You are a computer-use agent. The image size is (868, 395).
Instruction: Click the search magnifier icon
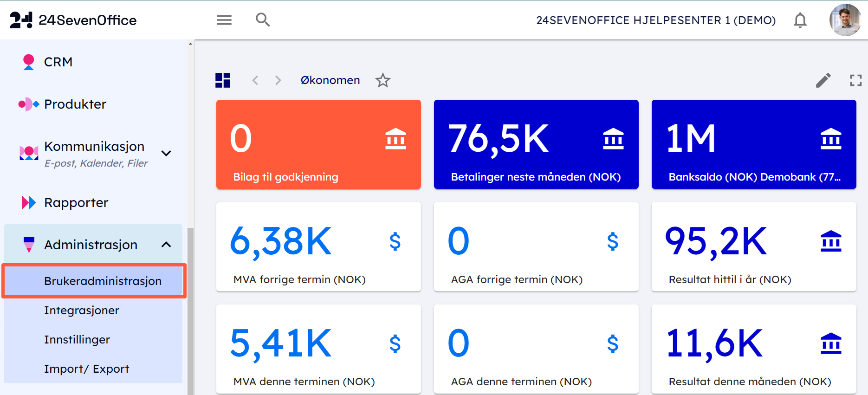[263, 20]
